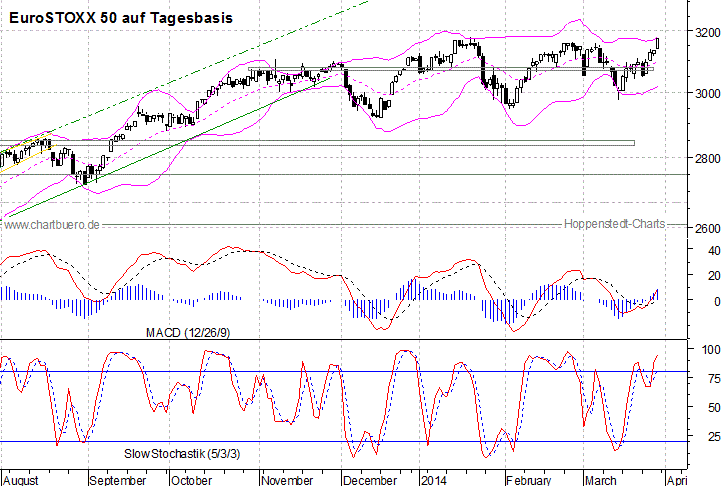Click the October month label
Viewport: 723px width, 486px height.
point(191,480)
